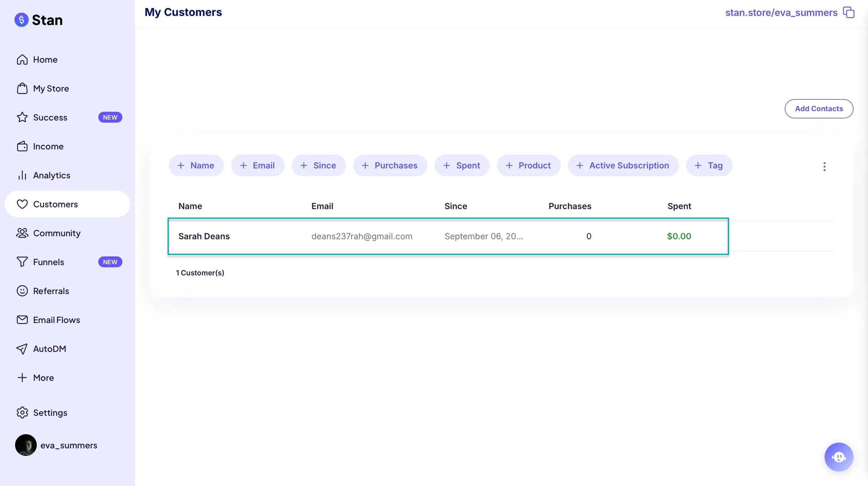Sort by the Purchases column header
Viewport: 868px width, 486px height.
[x=570, y=206]
